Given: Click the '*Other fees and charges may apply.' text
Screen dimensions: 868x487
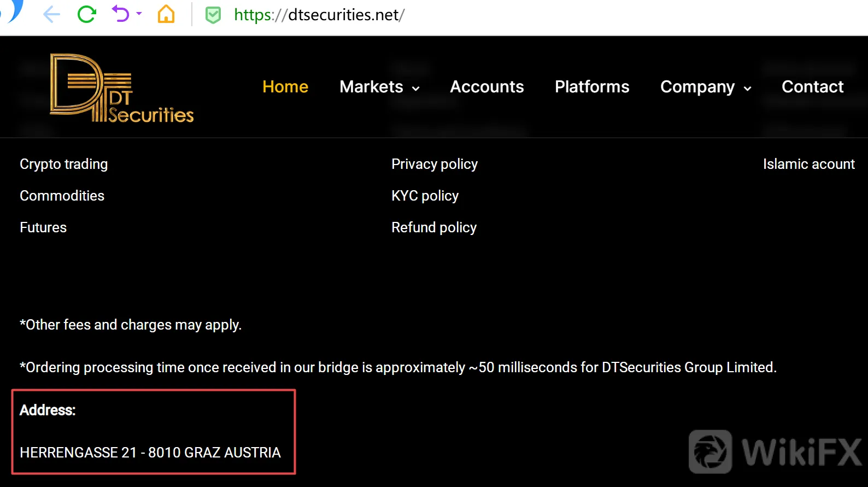Looking at the screenshot, I should click(131, 325).
